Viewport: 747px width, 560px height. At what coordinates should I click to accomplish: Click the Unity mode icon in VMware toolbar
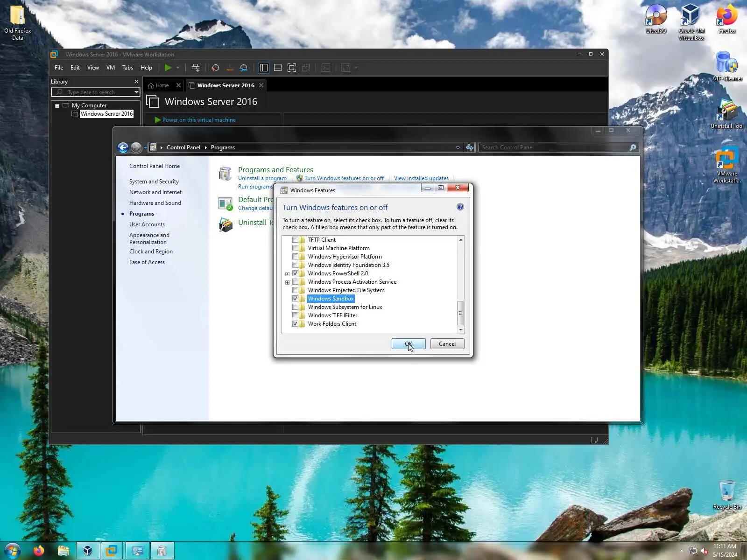pyautogui.click(x=306, y=68)
